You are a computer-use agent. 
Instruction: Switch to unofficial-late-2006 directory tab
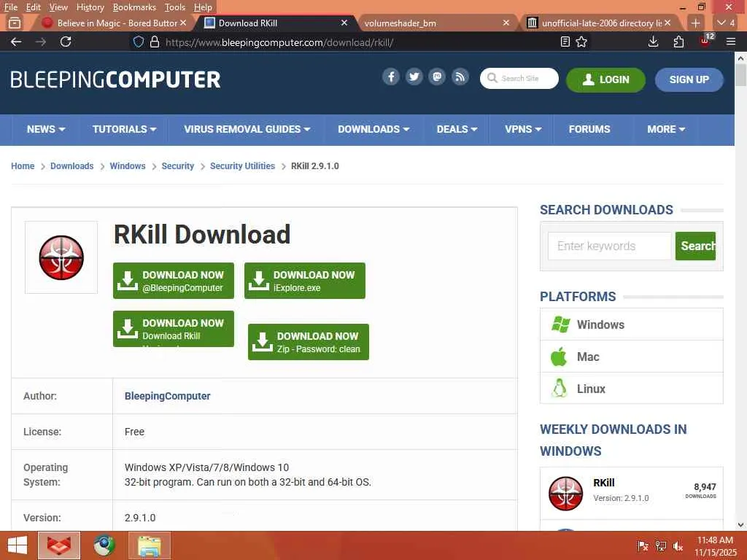(x=602, y=23)
